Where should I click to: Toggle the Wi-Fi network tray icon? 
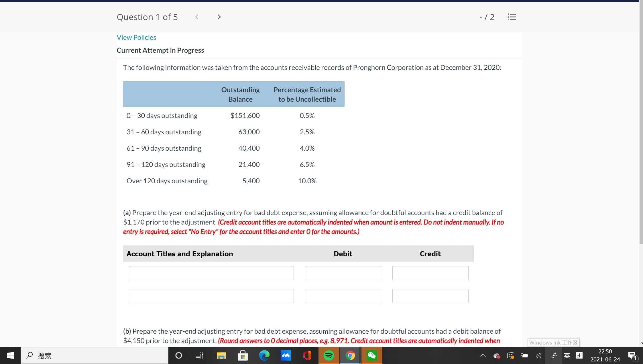pos(538,355)
